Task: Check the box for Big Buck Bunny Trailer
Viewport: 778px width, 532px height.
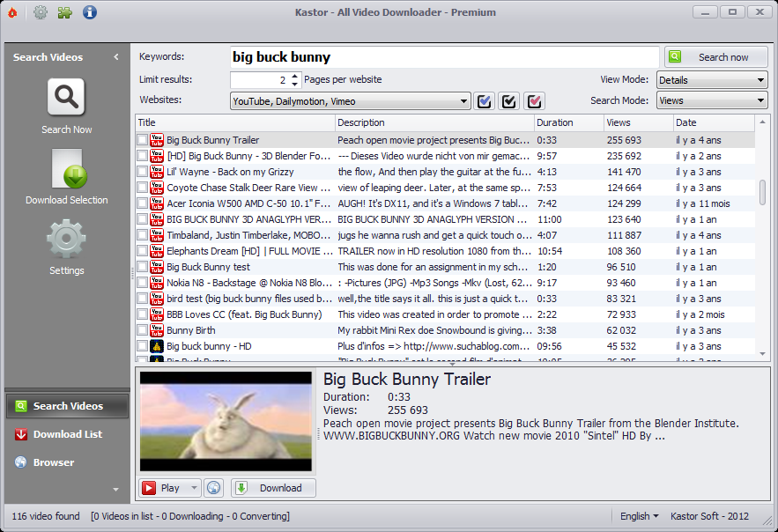Action: tap(143, 140)
